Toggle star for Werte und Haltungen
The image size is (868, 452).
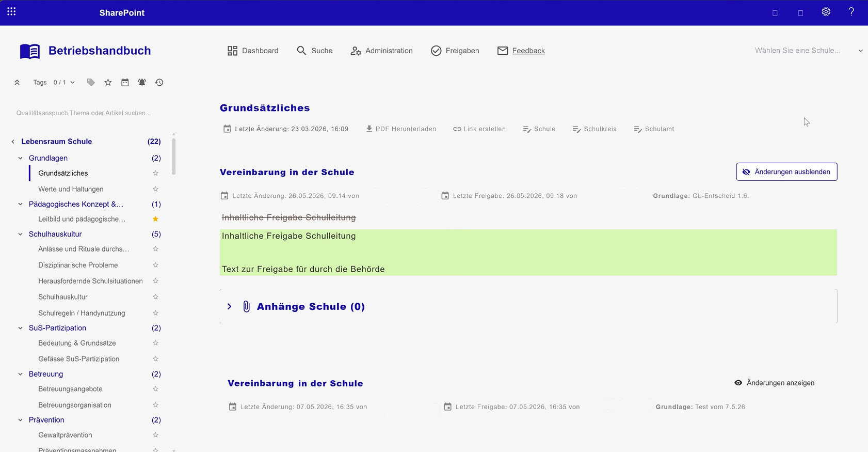(x=155, y=189)
